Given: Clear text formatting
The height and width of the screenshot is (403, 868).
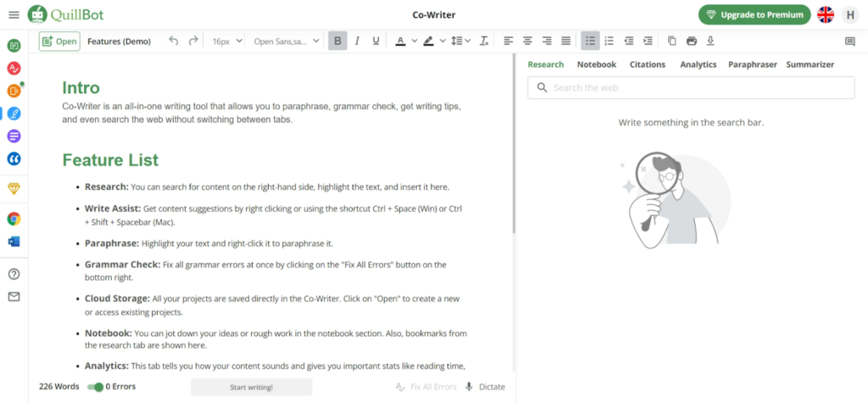Looking at the screenshot, I should [484, 41].
